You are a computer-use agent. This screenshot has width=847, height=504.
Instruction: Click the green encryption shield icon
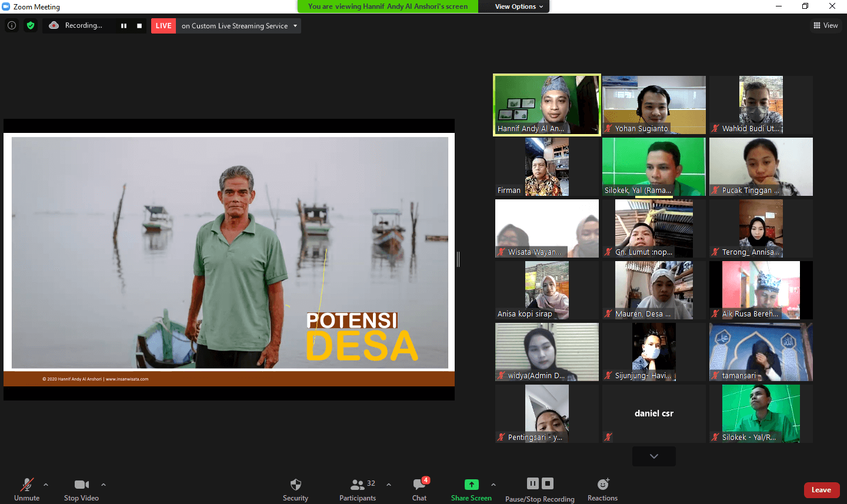click(31, 25)
